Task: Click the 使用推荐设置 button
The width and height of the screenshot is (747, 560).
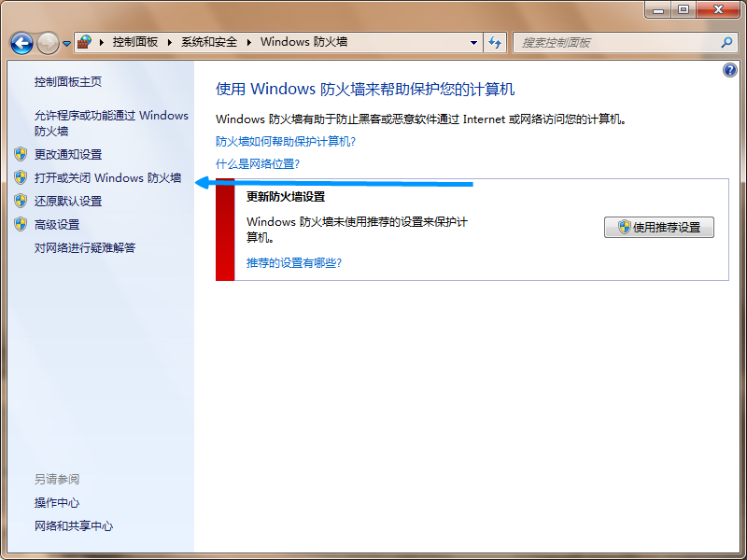Action: point(659,228)
